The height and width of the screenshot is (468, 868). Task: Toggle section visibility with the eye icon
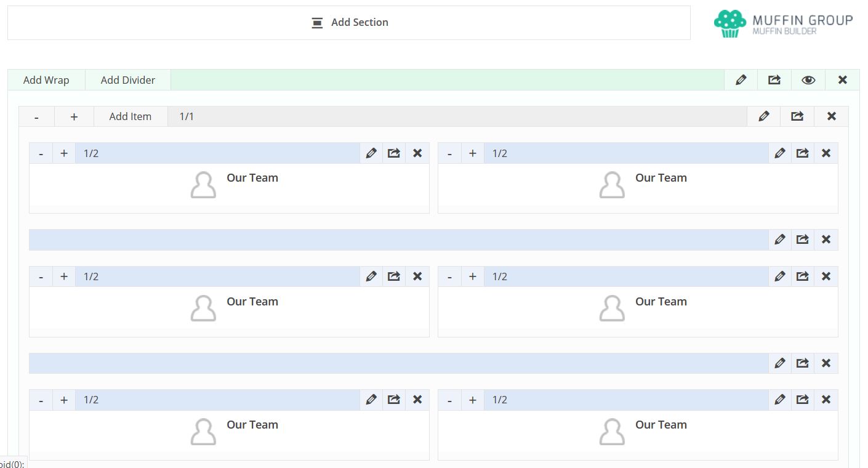(808, 80)
